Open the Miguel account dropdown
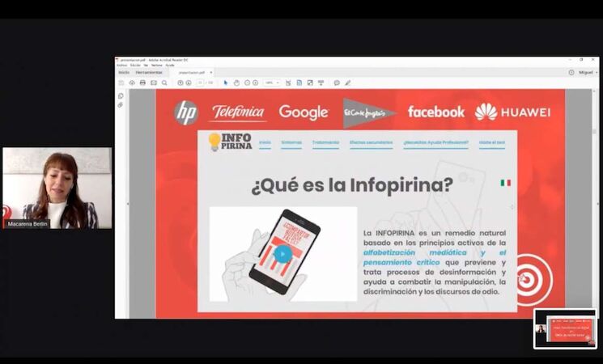This screenshot has height=364, width=603. click(586, 72)
